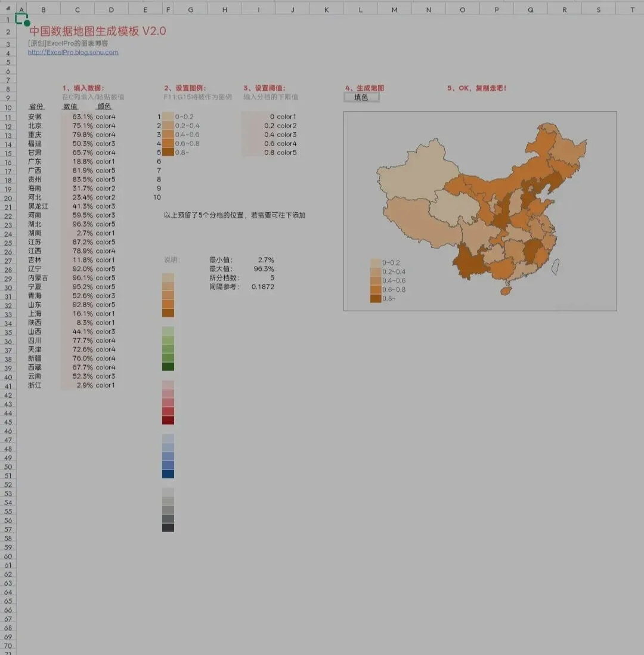The image size is (644, 655).
Task: Select the 新疆 province cell
Action: [x=35, y=359]
